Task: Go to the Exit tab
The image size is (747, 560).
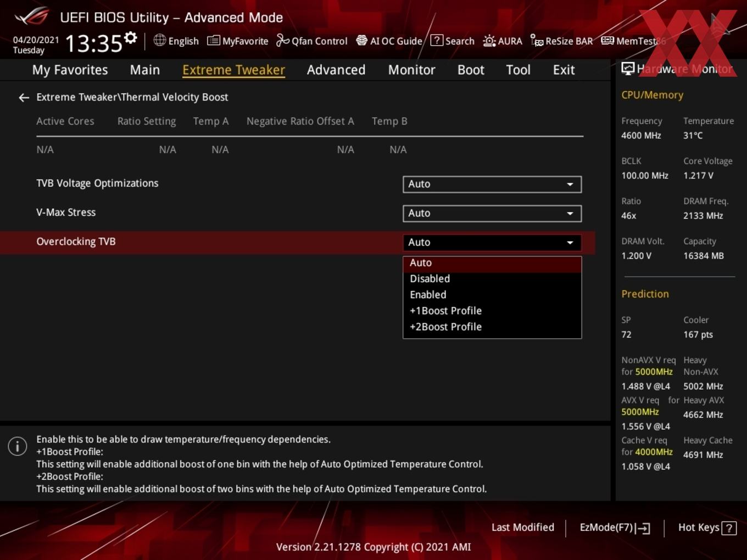Action: [x=564, y=70]
